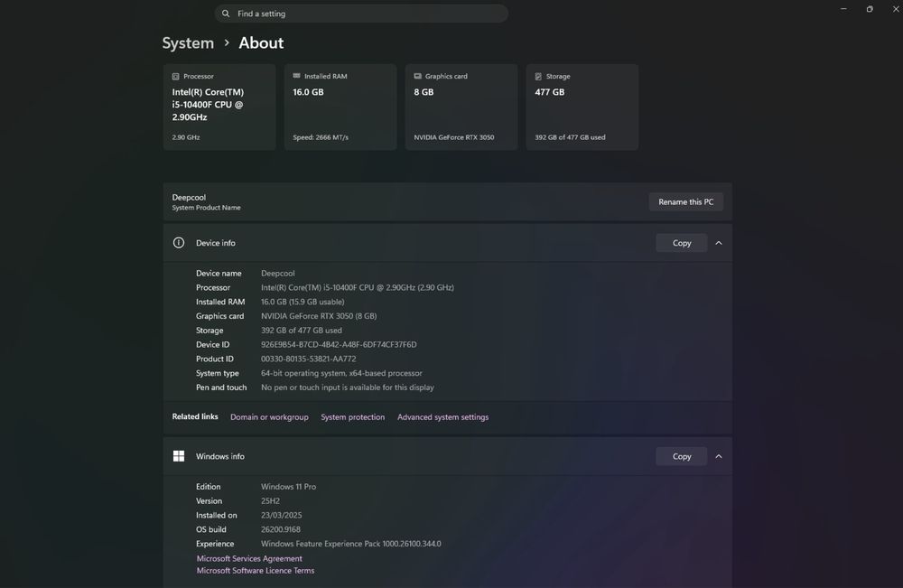This screenshot has width=903, height=588.
Task: Click the Device ID value text
Action: click(x=339, y=344)
